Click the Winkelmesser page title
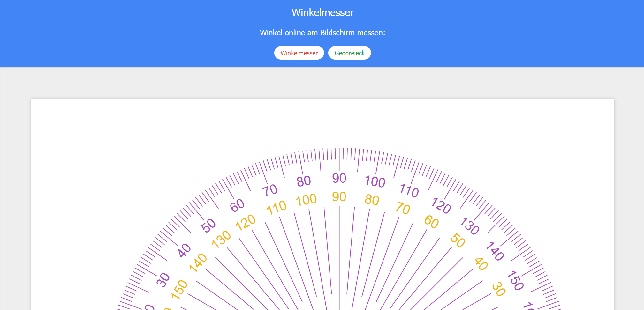This screenshot has width=644, height=310. (322, 12)
